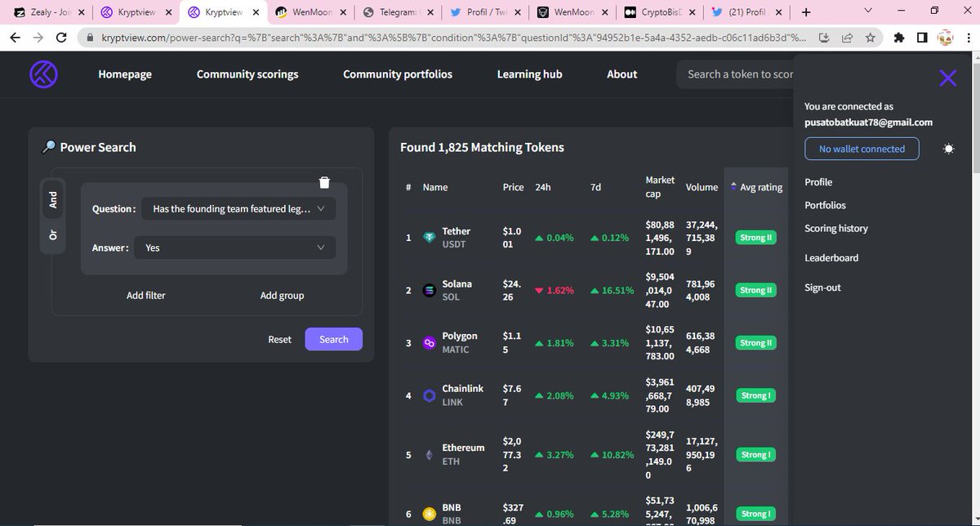Click the Tether token icon
This screenshot has width=980, height=526.
[x=430, y=238]
